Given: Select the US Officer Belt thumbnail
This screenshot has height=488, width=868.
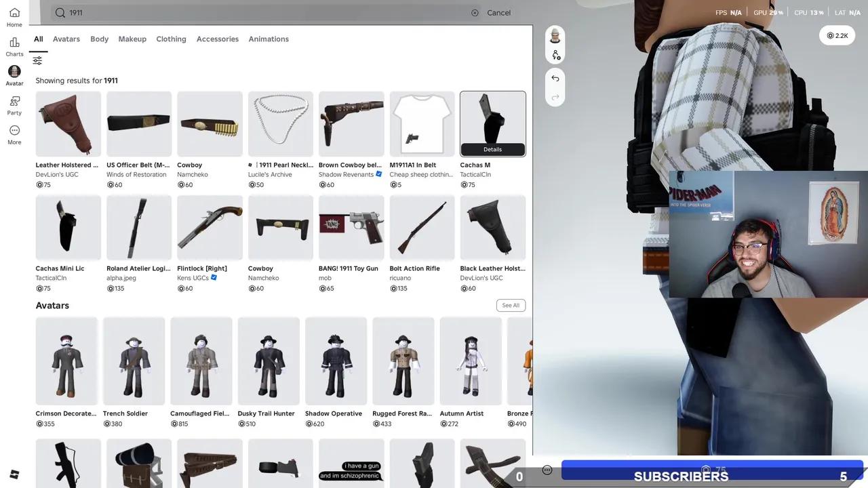Looking at the screenshot, I should 139,124.
